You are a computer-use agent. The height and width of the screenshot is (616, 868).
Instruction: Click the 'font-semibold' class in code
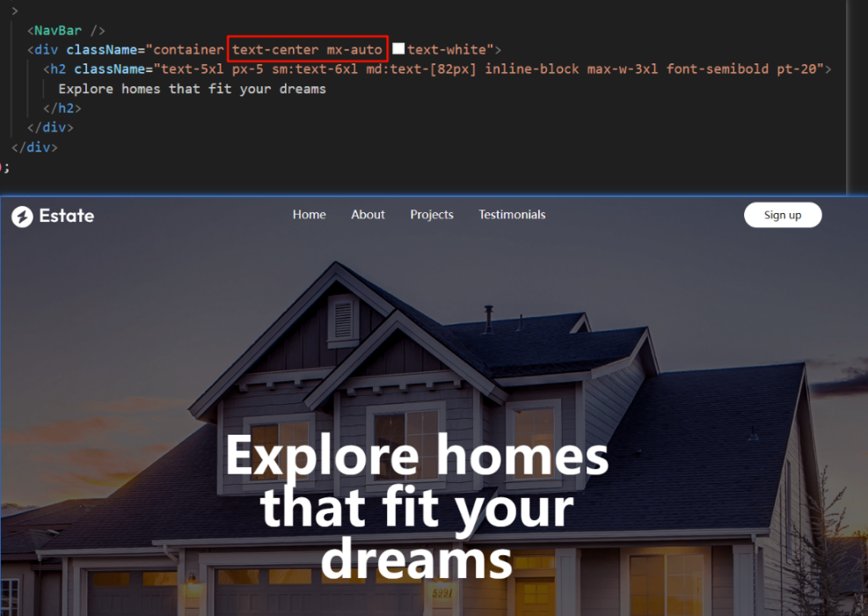(x=718, y=70)
